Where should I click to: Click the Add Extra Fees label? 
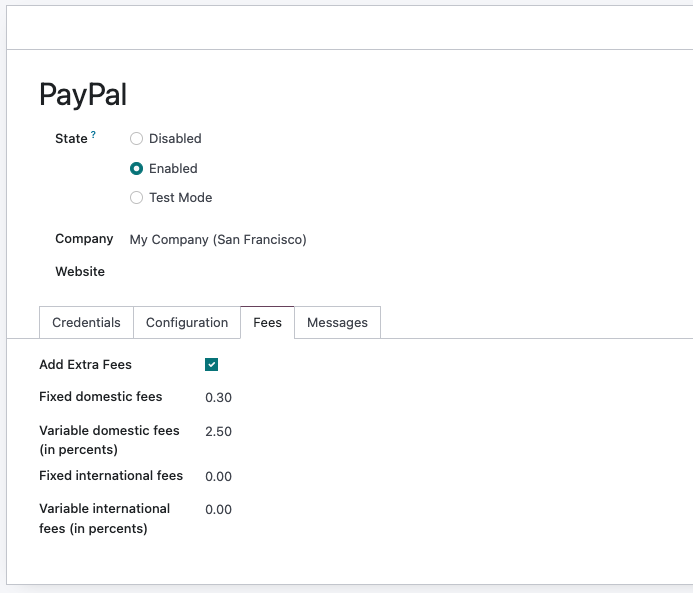click(x=85, y=365)
